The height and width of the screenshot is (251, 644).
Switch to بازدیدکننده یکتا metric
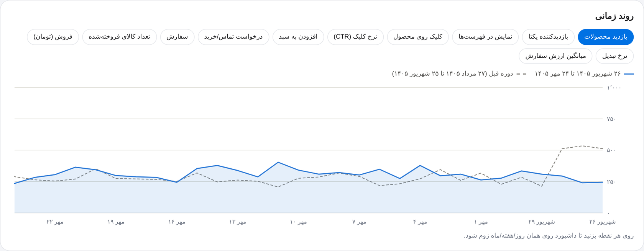pos(548,37)
